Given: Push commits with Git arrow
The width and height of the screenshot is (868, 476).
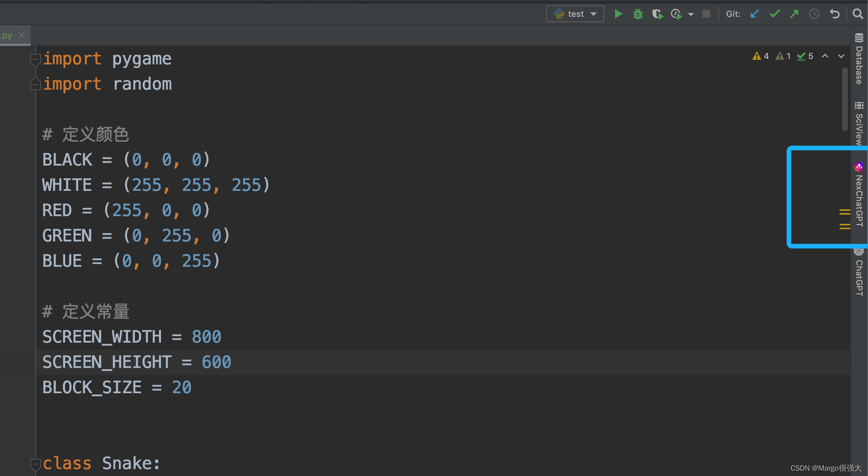Looking at the screenshot, I should tap(794, 14).
